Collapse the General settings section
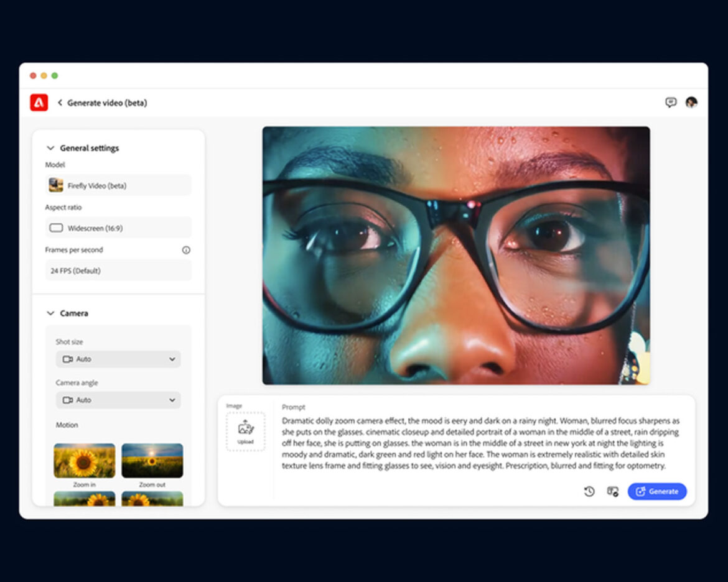 coord(50,148)
